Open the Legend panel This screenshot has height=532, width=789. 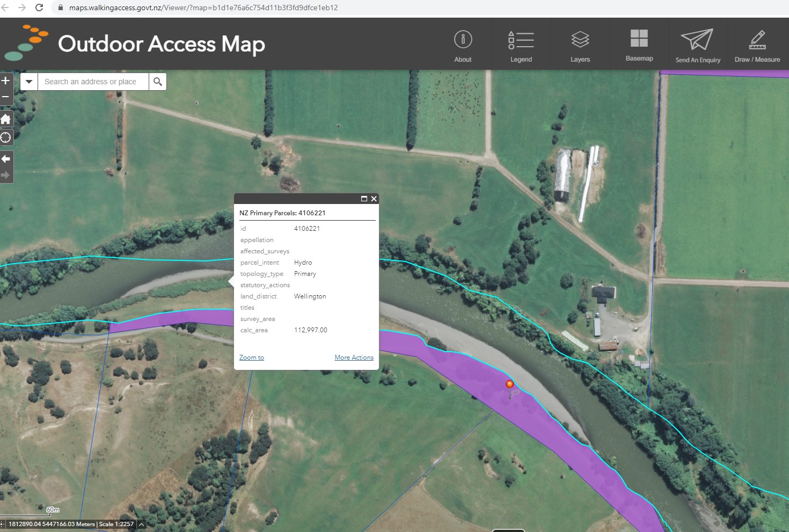click(521, 46)
